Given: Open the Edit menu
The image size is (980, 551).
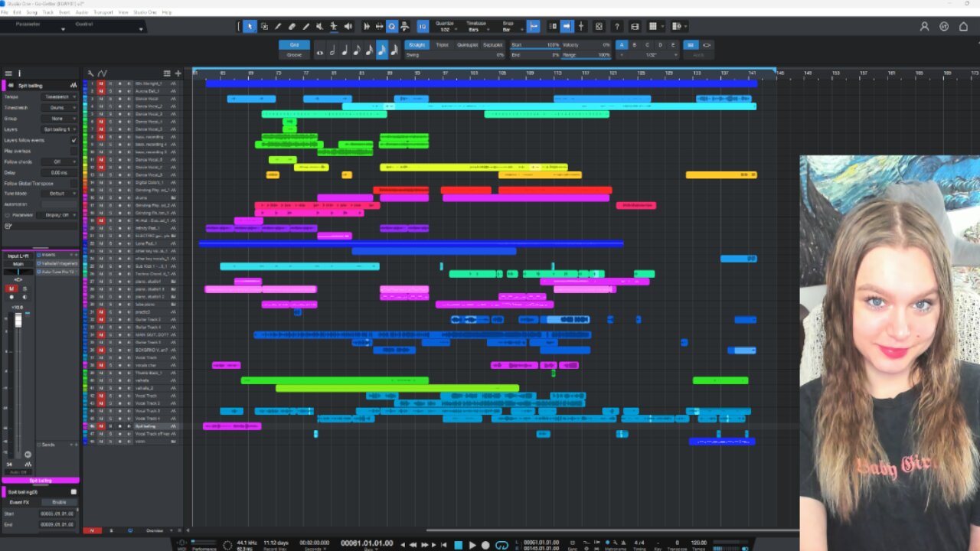Looking at the screenshot, I should coord(17,12).
